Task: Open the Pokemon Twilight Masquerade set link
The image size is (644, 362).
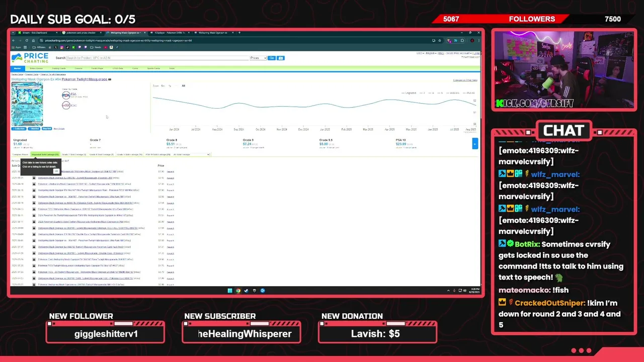Action: [x=84, y=79]
